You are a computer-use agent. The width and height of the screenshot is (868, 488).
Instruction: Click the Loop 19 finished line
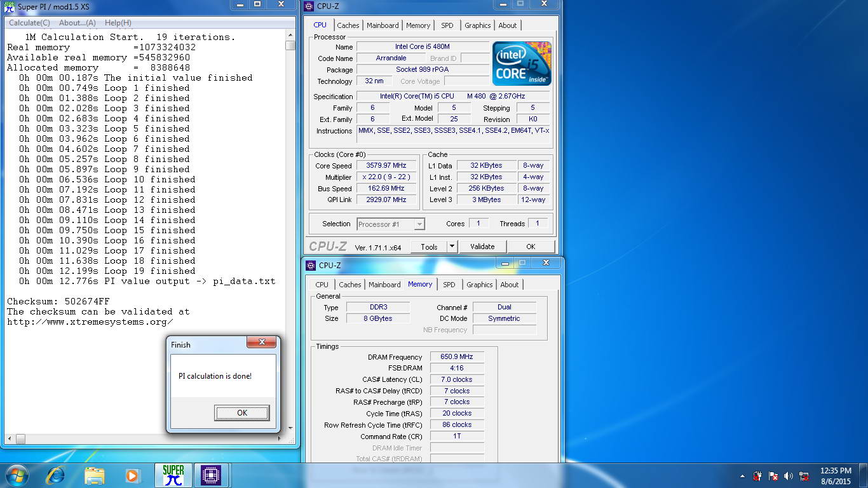(107, 271)
